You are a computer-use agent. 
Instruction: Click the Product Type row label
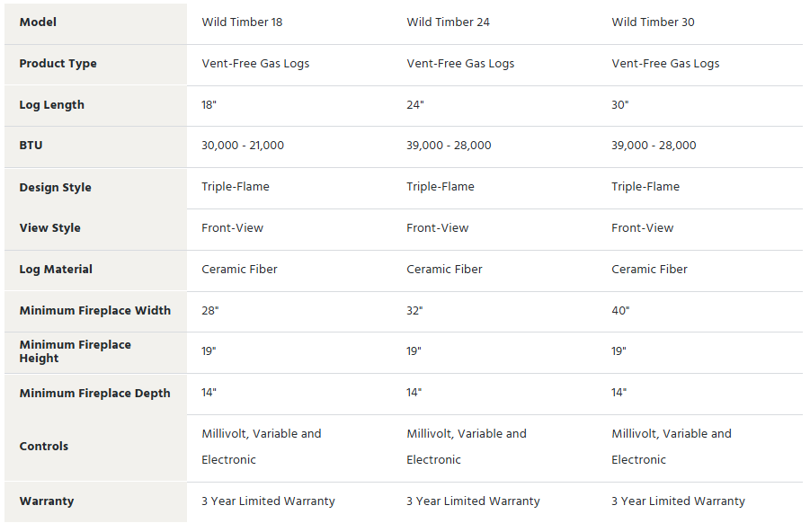click(58, 64)
